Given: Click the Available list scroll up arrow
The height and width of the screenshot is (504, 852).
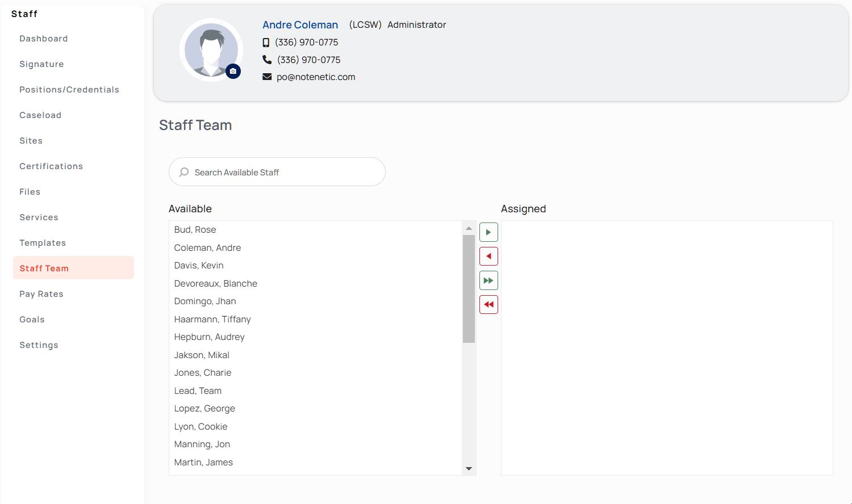Looking at the screenshot, I should pos(469,228).
